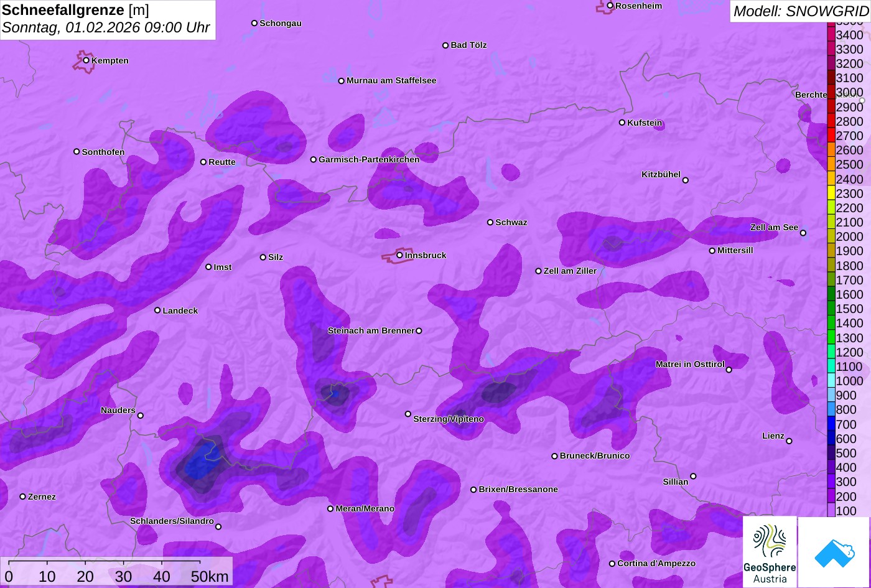This screenshot has width=871, height=588.
Task: Select the Zell am Ziller marker
Action: 539,271
